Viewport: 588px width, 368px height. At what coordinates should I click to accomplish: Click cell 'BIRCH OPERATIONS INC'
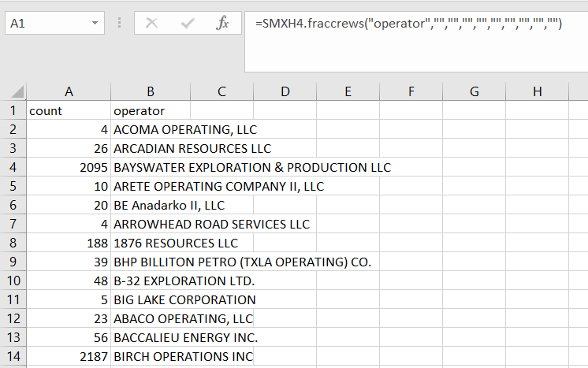coord(184,356)
